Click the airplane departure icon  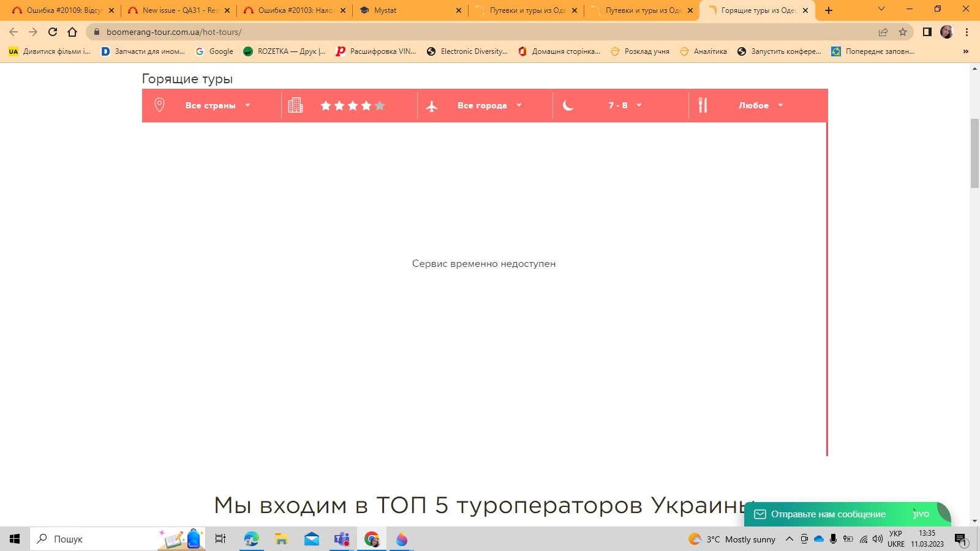click(x=432, y=106)
